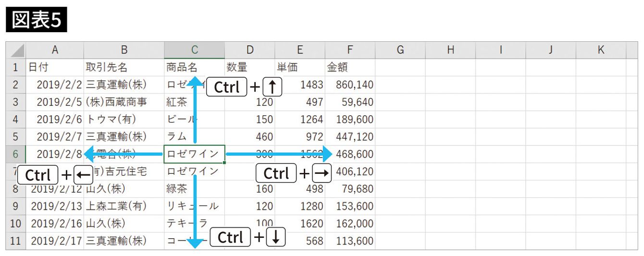Select row 6 header

pos(15,154)
